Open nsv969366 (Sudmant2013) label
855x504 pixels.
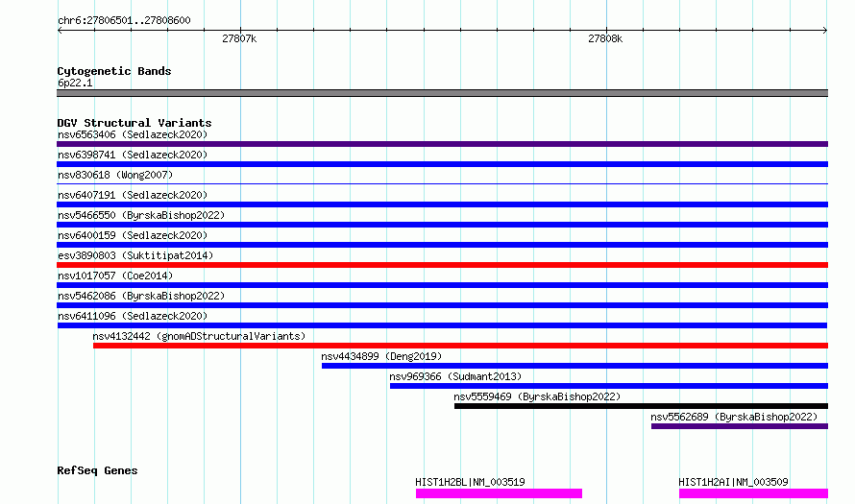point(455,376)
